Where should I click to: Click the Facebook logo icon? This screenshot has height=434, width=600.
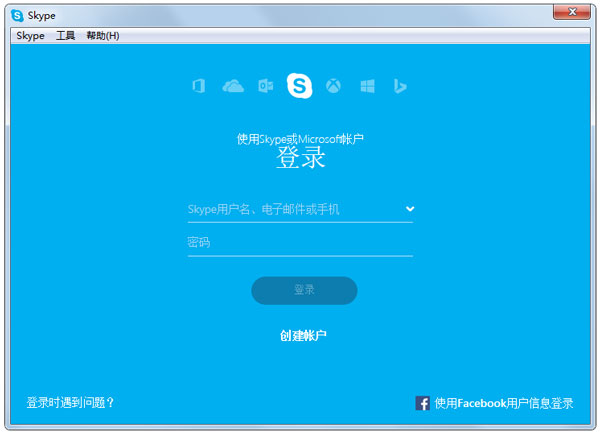pos(422,403)
